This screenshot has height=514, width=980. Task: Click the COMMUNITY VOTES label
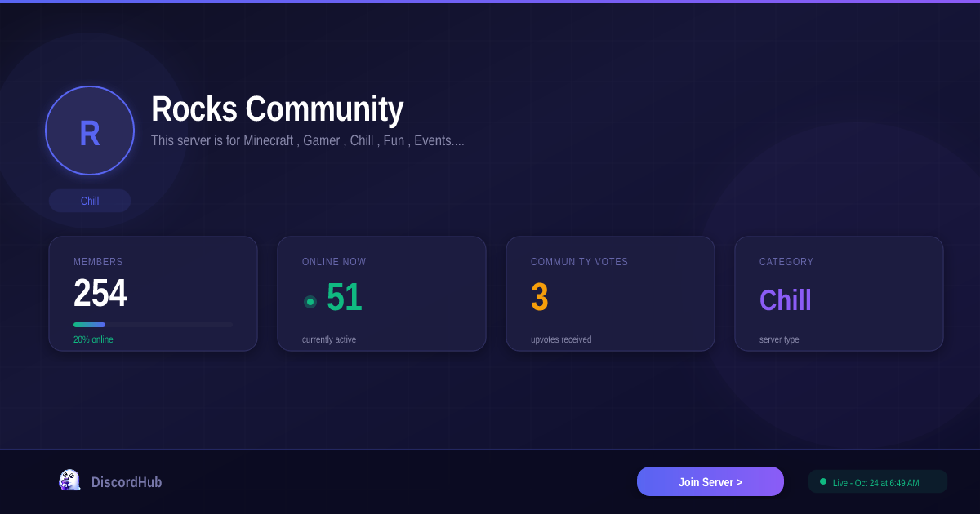pos(580,262)
